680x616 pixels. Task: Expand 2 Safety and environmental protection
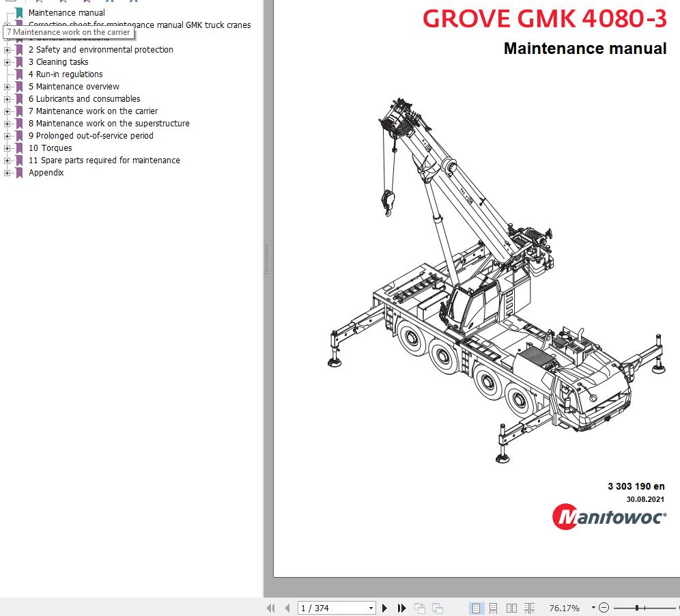[x=7, y=50]
